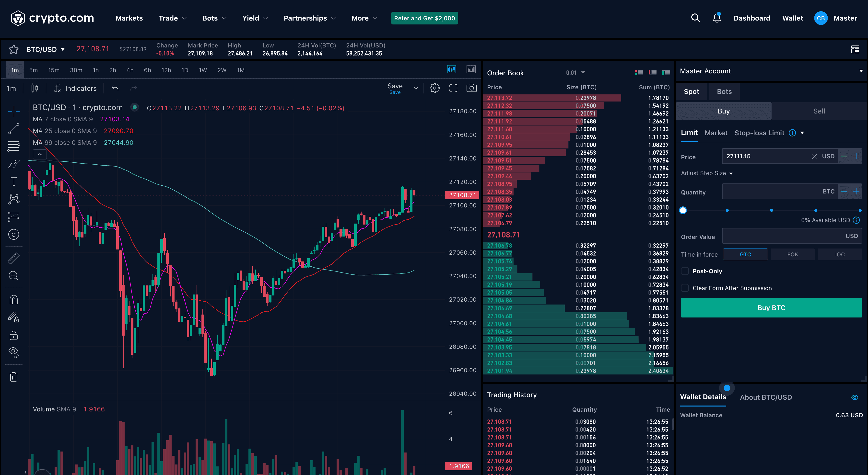Viewport: 868px width, 475px height.
Task: Select the text annotation tool
Action: tap(14, 181)
